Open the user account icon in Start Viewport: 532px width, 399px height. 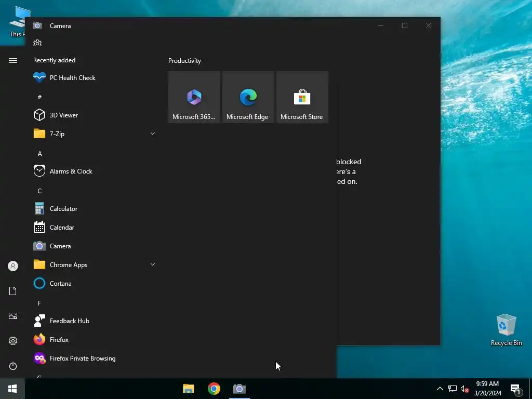click(x=13, y=266)
